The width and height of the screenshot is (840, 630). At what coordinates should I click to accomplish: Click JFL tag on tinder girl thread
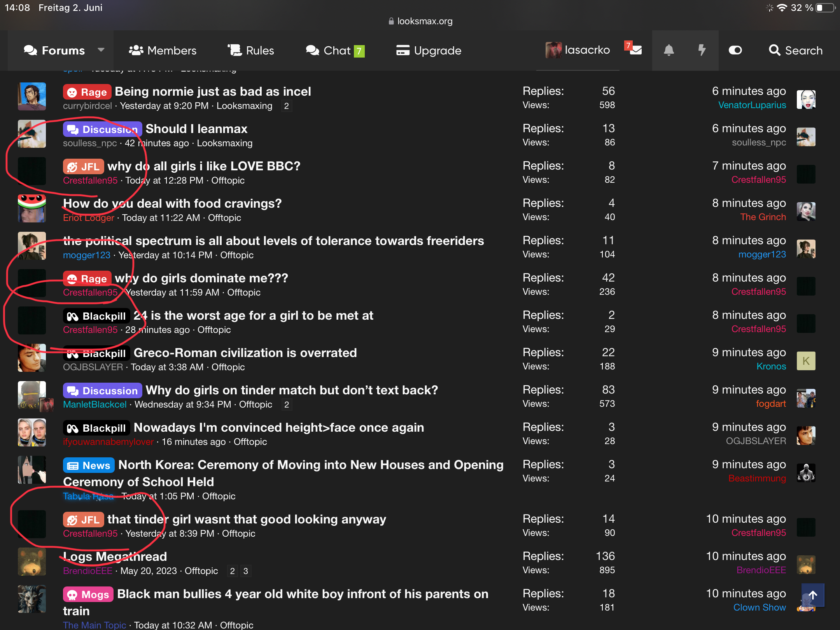[83, 520]
